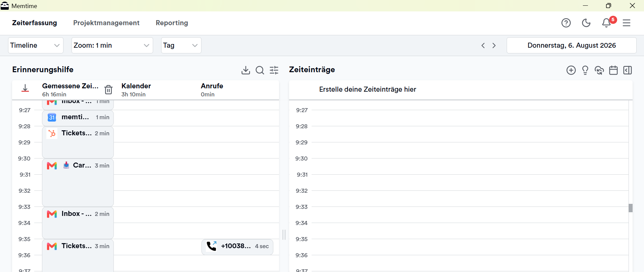Open search in Erinnerungshilfe
Viewport: 644px width, 272px height.
tap(260, 70)
